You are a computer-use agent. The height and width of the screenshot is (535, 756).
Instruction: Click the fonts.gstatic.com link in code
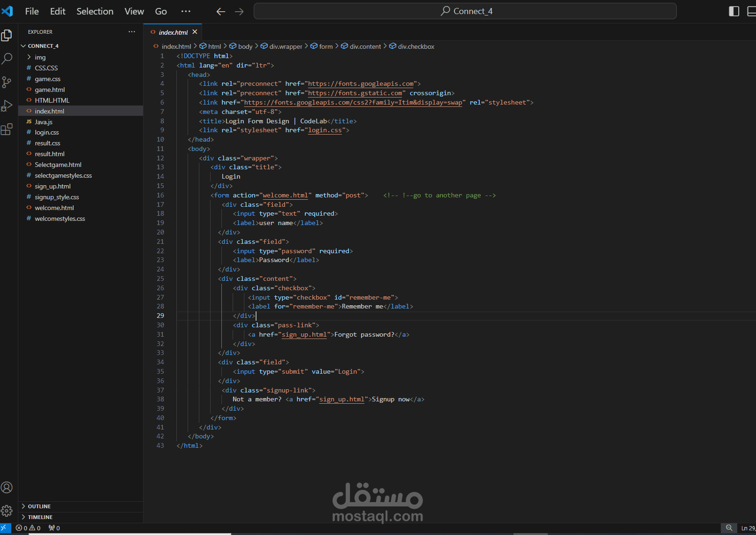click(x=355, y=93)
